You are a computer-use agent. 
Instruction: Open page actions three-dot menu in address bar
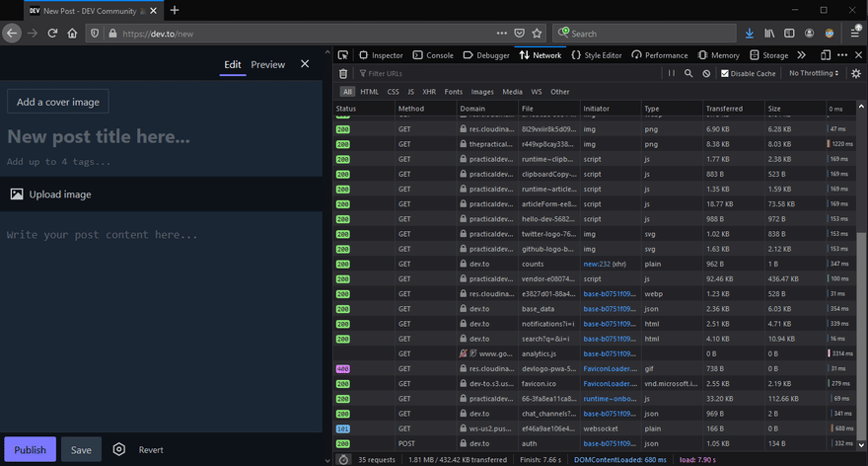[501, 34]
